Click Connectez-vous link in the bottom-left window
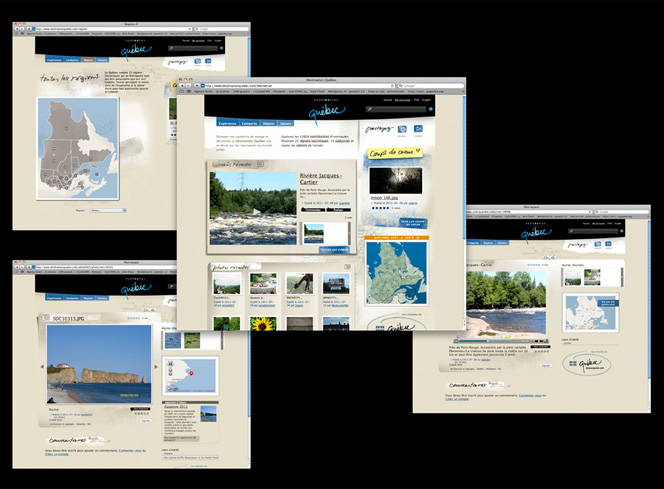Screen dimensions: 664x489 (x=130, y=450)
